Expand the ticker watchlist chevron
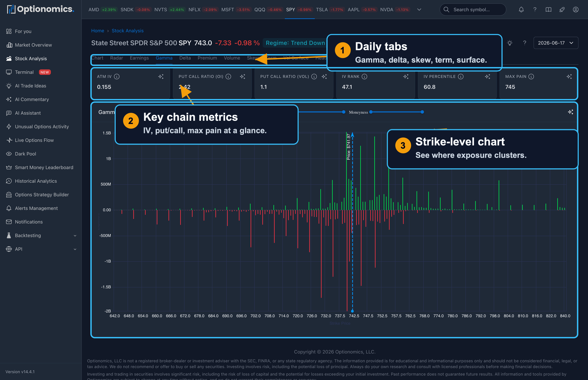 click(419, 10)
